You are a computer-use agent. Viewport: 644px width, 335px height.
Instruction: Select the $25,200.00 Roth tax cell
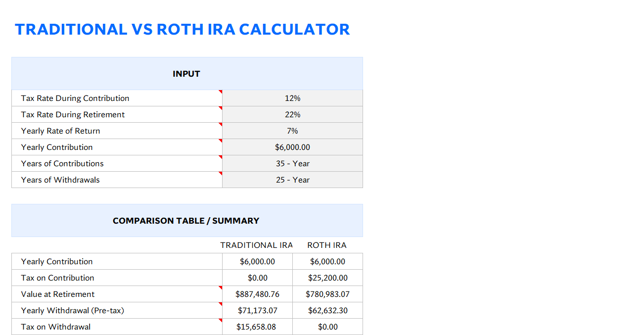coord(327,278)
